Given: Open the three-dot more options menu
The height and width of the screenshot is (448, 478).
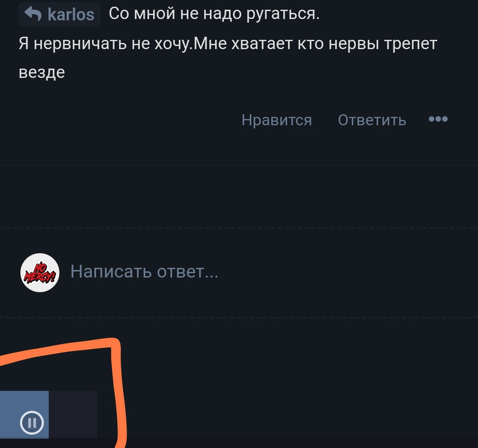Looking at the screenshot, I should (438, 119).
